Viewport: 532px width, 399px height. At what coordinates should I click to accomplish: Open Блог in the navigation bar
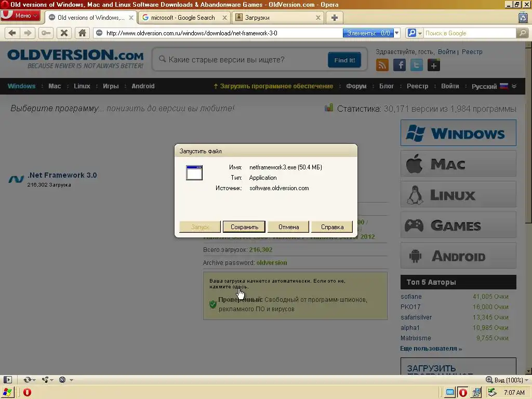point(387,86)
